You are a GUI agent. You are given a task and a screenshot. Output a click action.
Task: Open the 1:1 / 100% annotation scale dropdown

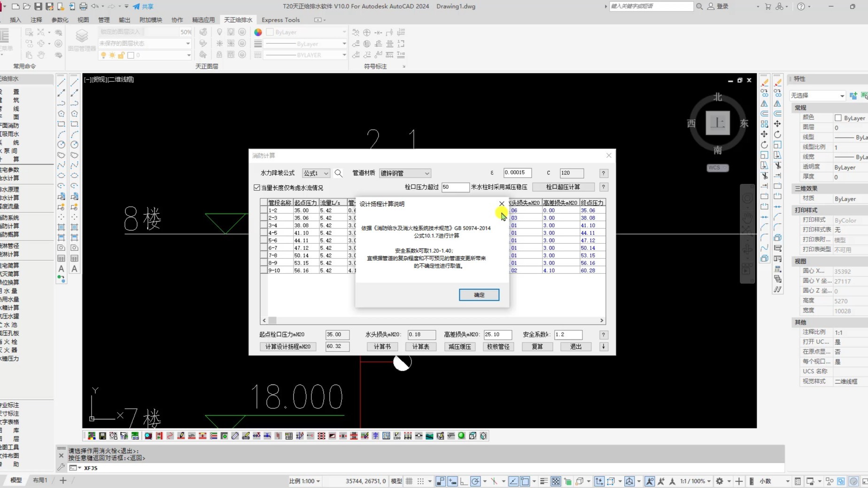(x=696, y=481)
